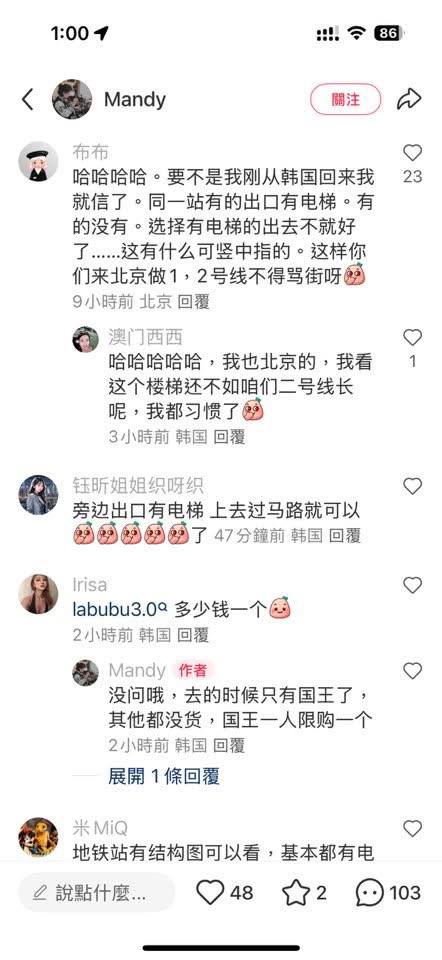Screen dimensions: 442x960
Task: Tap heart on 米MiQ's comment
Action: pos(413,829)
